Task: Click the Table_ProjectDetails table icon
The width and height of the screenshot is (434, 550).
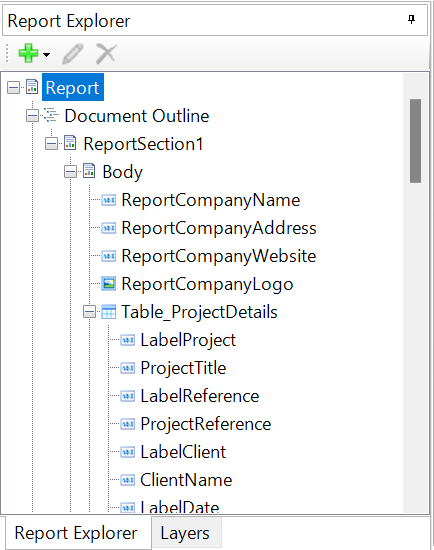Action: pos(108,312)
